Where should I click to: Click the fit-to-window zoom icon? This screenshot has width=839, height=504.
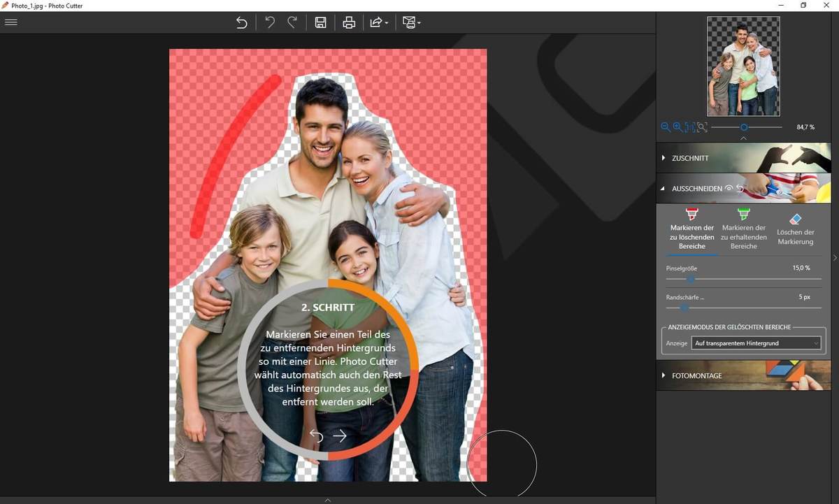click(702, 127)
